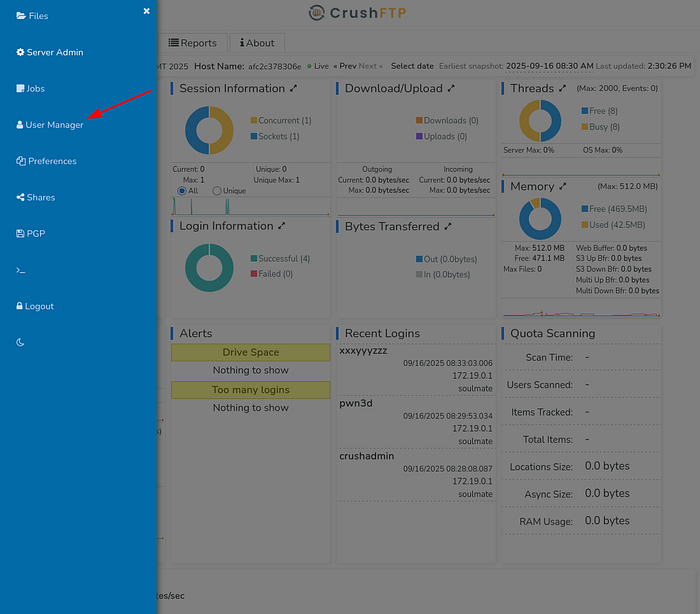700x614 pixels.
Task: Click the list icon beside Jobs
Action: (20, 88)
